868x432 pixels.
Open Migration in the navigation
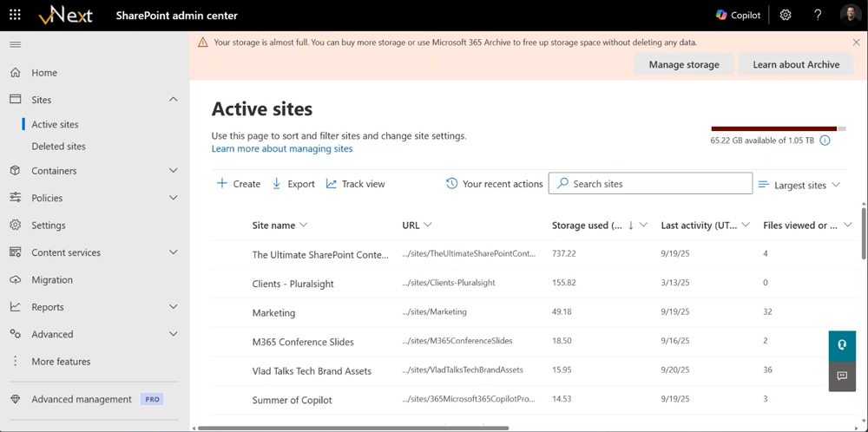coord(52,280)
